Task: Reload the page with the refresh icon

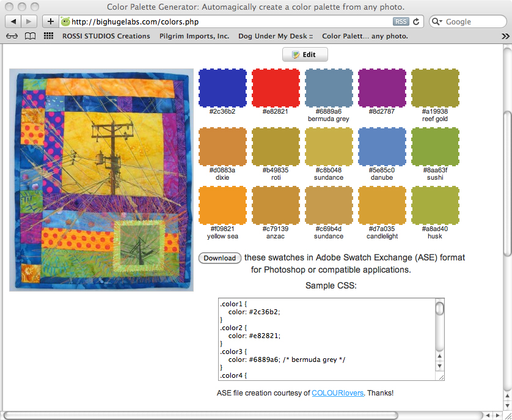Action: (416, 21)
